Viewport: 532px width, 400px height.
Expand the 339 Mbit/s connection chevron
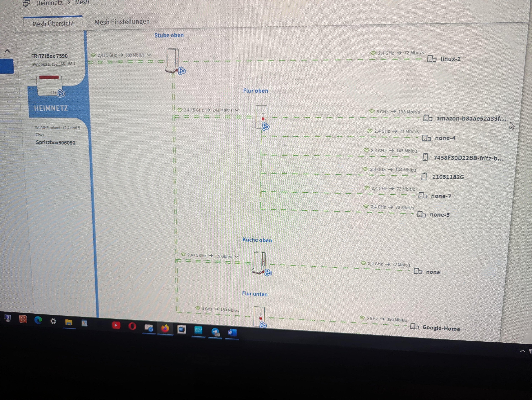[149, 55]
